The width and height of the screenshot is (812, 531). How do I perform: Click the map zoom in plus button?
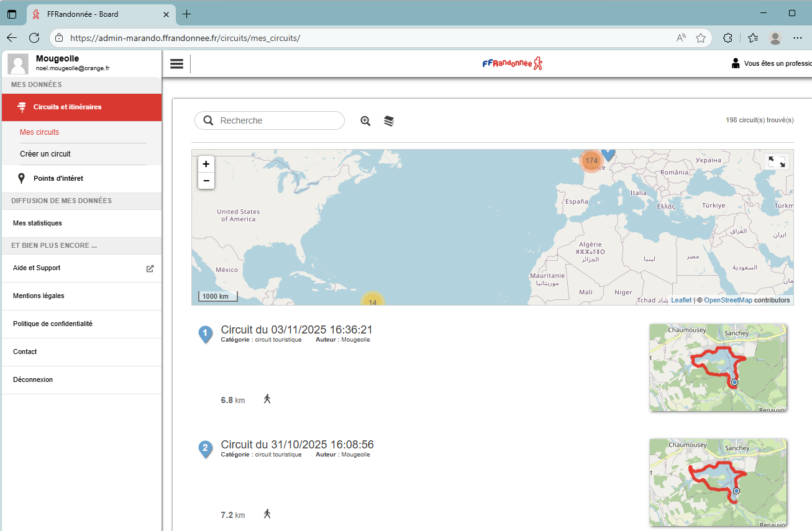(206, 165)
